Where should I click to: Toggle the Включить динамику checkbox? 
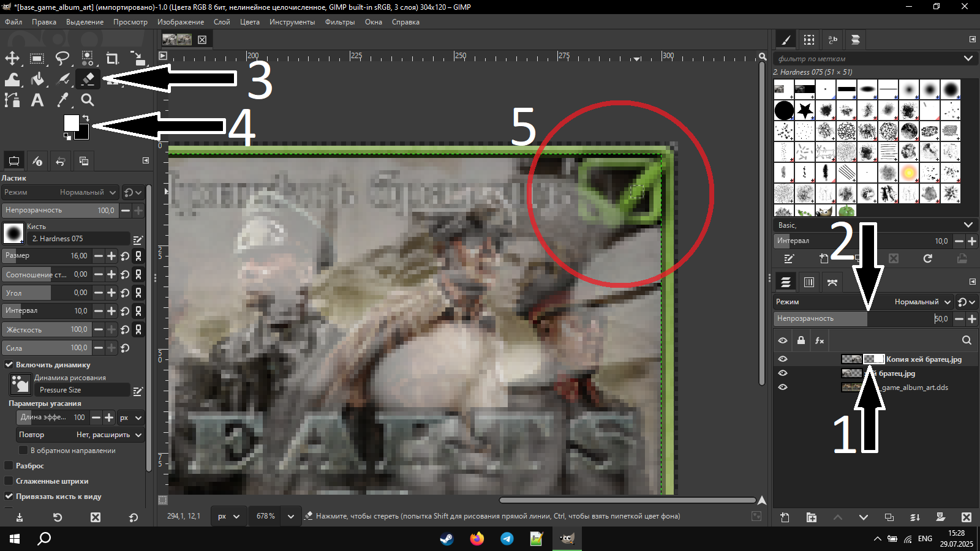coord(9,365)
